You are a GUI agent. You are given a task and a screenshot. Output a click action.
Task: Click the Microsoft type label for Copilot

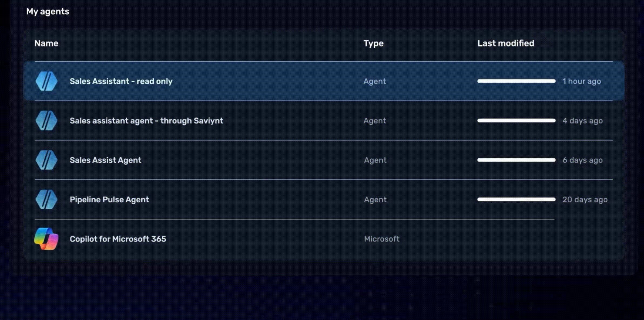(381, 239)
